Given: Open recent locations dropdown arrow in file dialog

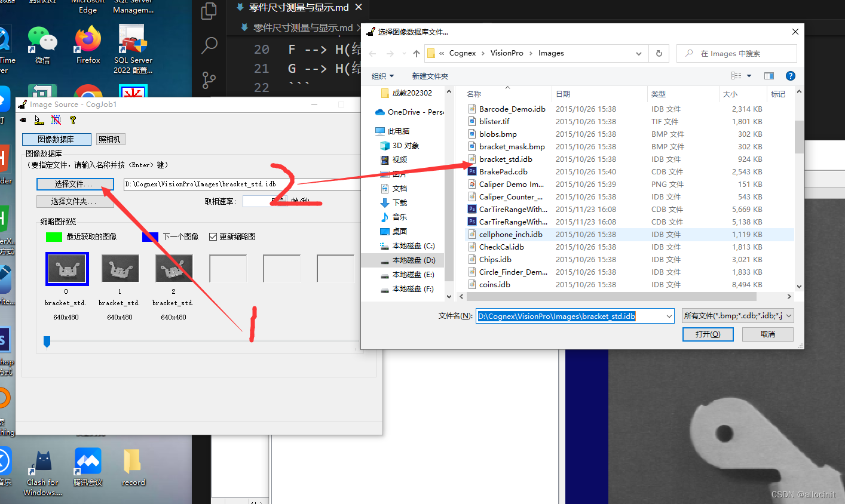Looking at the screenshot, I should [404, 53].
